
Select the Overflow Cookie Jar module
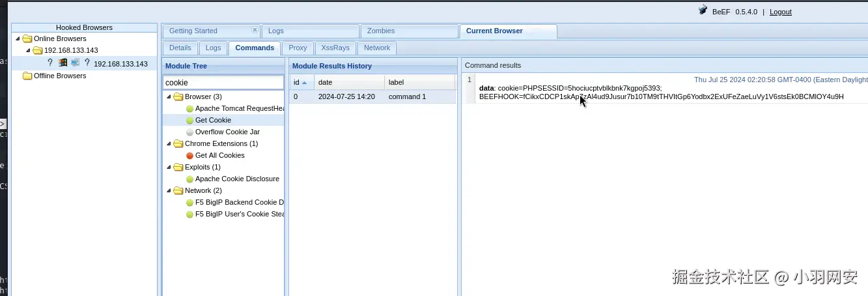click(227, 132)
